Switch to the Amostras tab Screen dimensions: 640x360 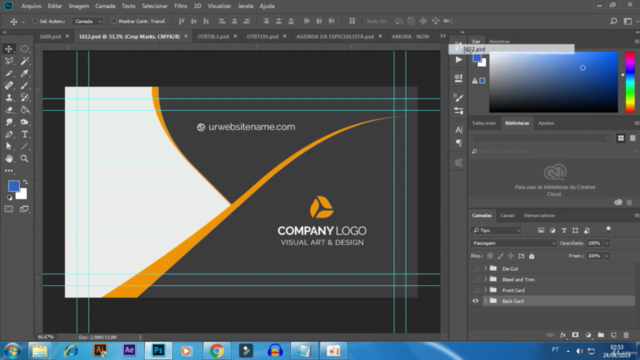coord(500,42)
